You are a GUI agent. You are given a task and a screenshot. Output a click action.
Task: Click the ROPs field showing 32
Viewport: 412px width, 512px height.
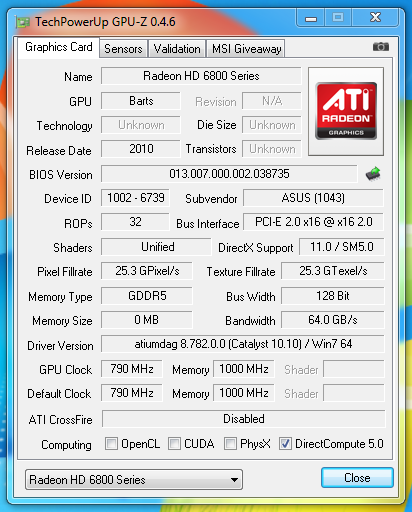pyautogui.click(x=135, y=222)
